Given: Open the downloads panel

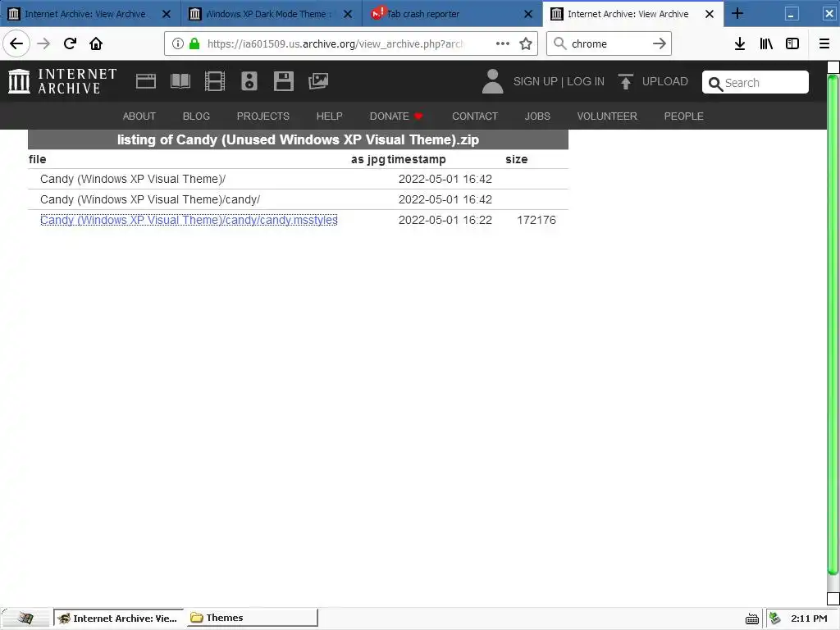Looking at the screenshot, I should pos(740,43).
